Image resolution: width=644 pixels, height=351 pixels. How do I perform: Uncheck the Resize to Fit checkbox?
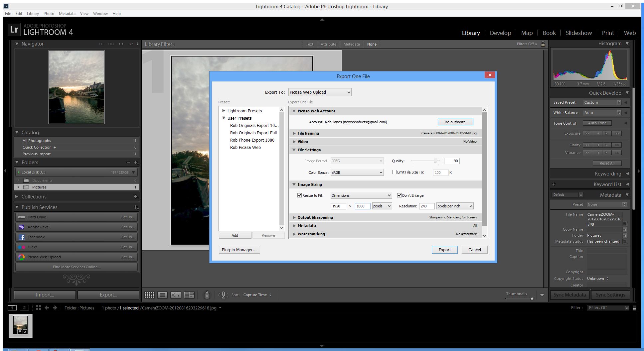299,195
